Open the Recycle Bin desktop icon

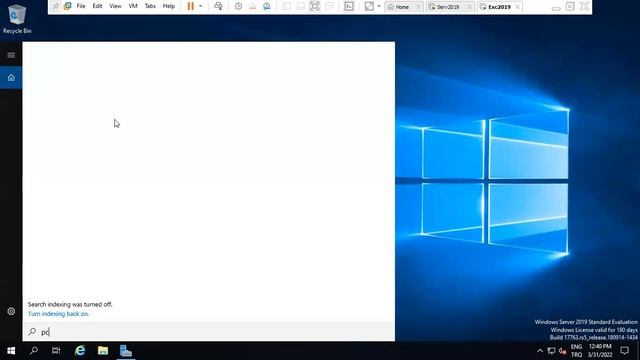coord(17,18)
